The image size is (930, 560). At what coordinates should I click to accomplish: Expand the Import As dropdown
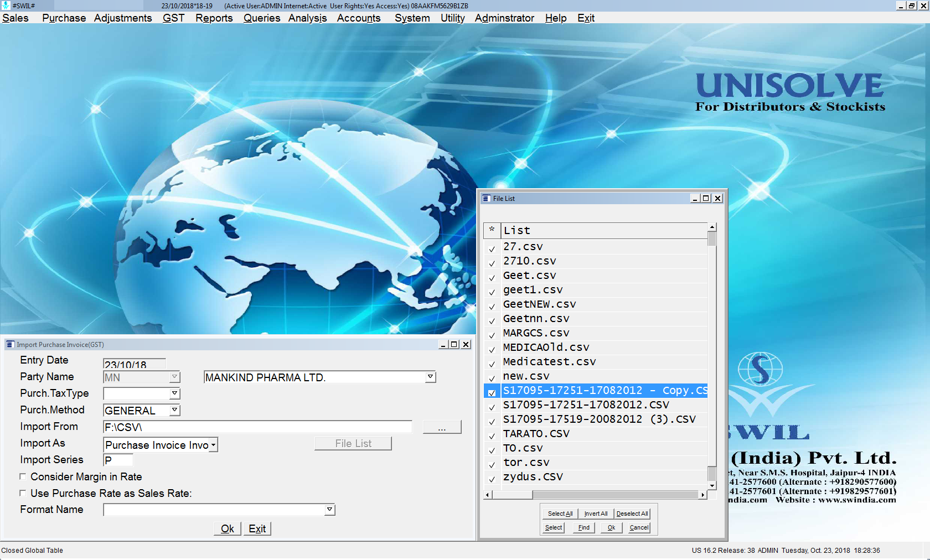click(x=213, y=445)
